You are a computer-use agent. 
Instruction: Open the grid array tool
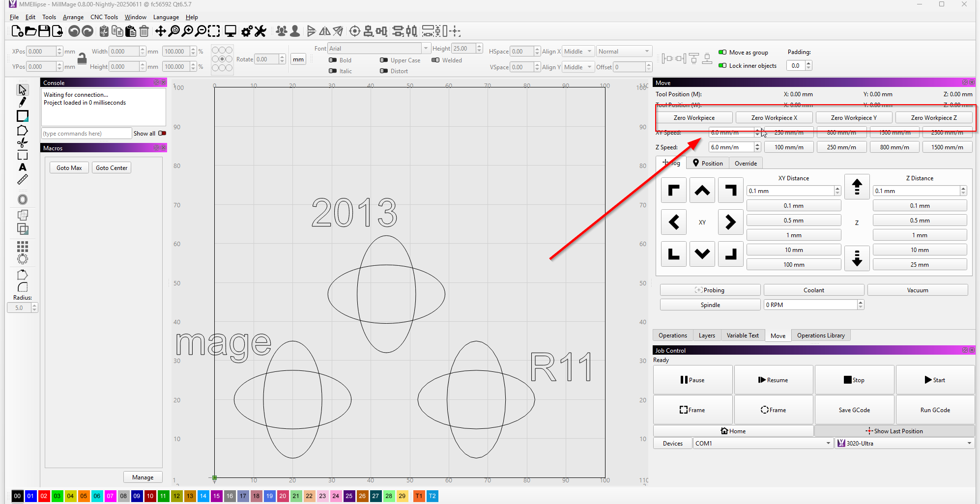coord(22,246)
